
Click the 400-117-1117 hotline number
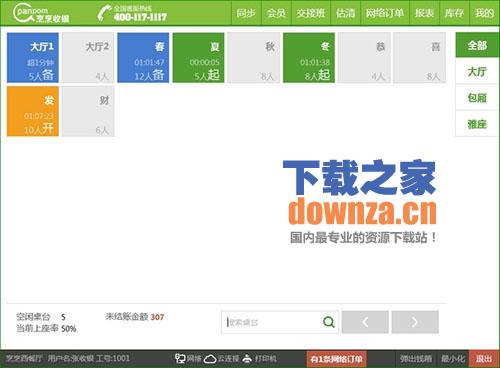tap(140, 17)
